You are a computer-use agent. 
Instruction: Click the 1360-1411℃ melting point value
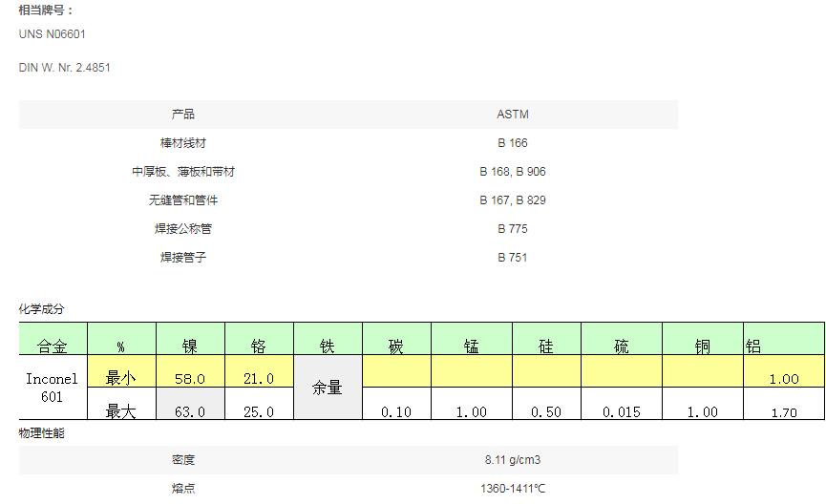tap(513, 488)
